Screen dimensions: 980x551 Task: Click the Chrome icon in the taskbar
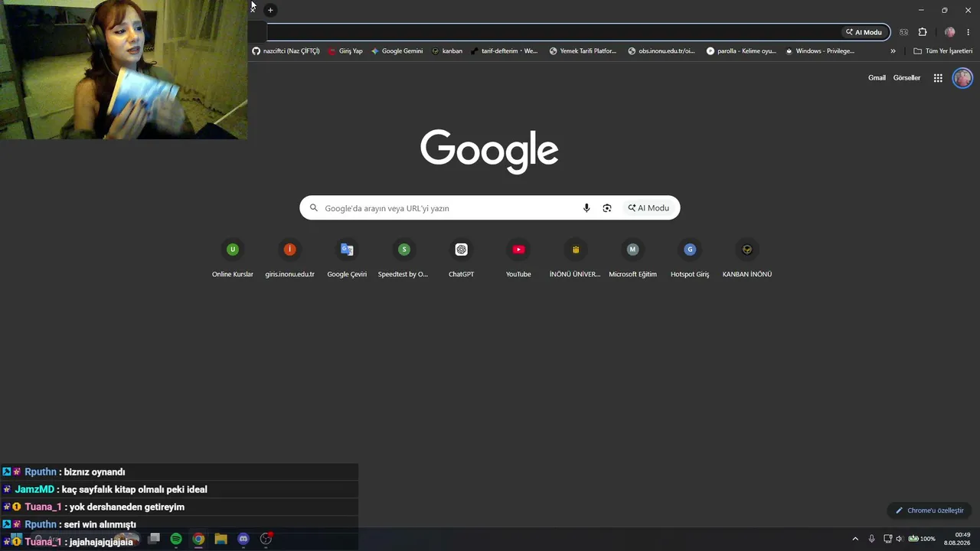[198, 539]
